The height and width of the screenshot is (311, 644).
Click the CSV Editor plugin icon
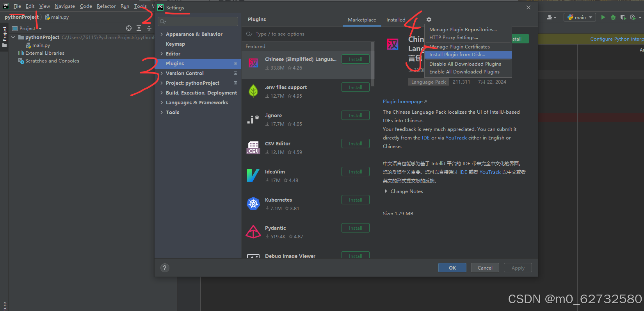pos(253,148)
